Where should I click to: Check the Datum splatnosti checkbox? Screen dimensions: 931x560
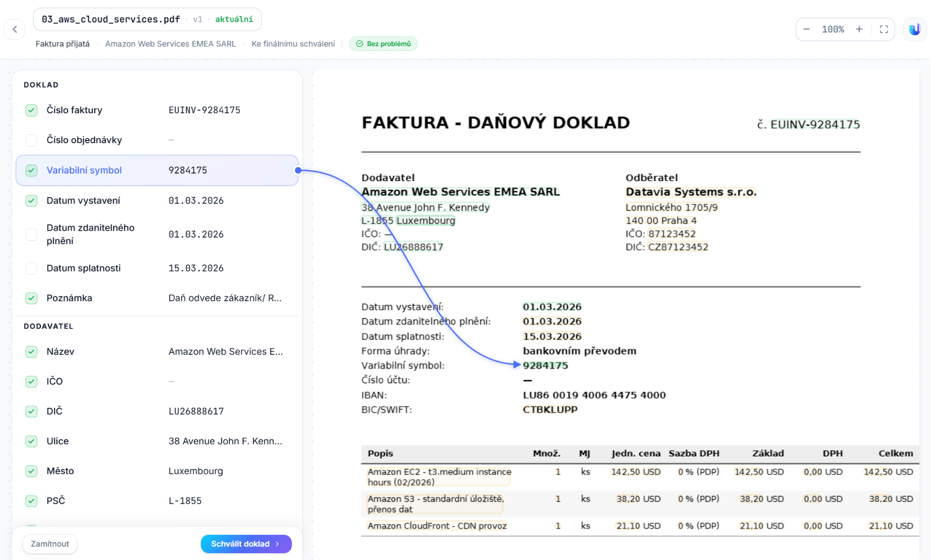31,268
